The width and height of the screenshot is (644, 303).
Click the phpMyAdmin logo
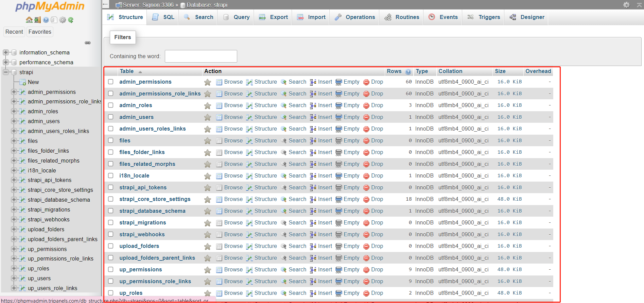(x=50, y=7)
